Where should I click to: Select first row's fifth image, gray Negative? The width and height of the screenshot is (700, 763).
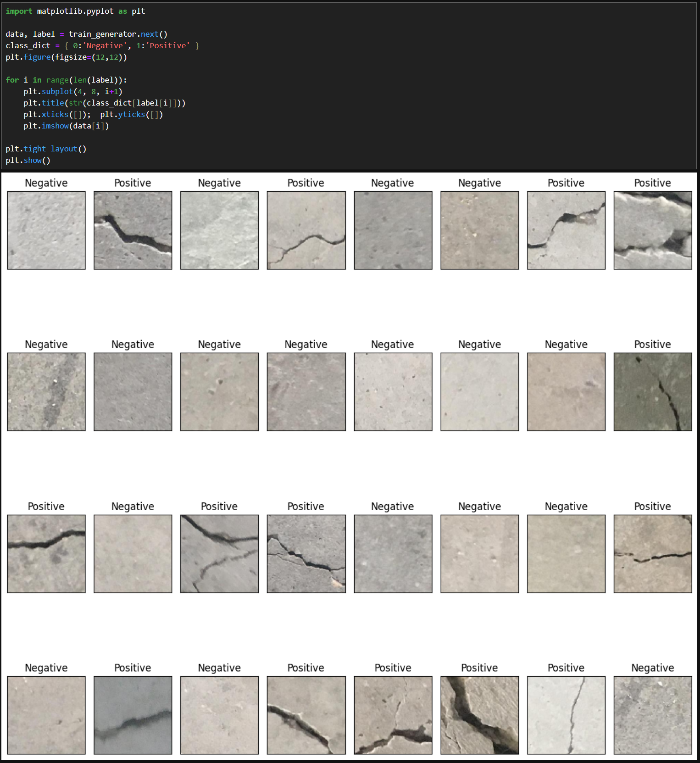[x=393, y=230]
